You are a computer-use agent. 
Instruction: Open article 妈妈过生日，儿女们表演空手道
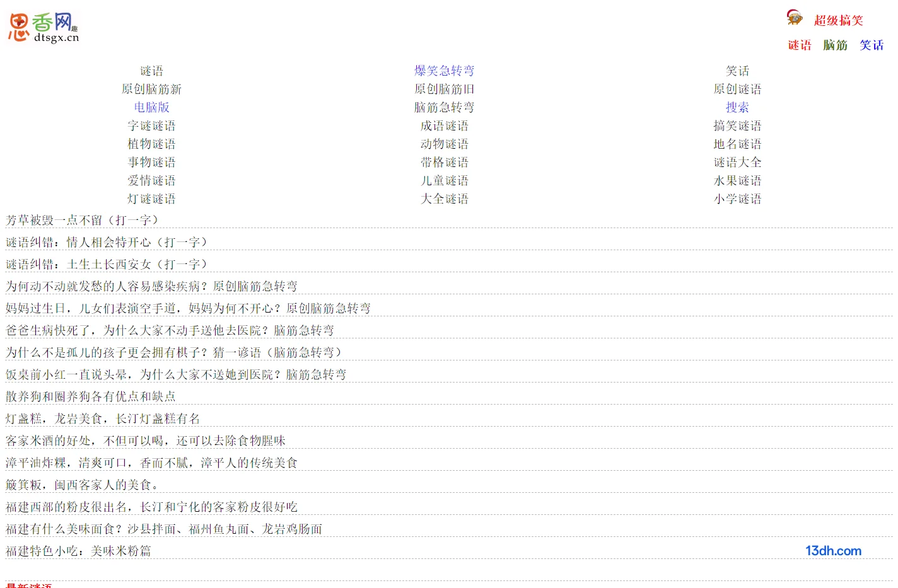pyautogui.click(x=188, y=309)
